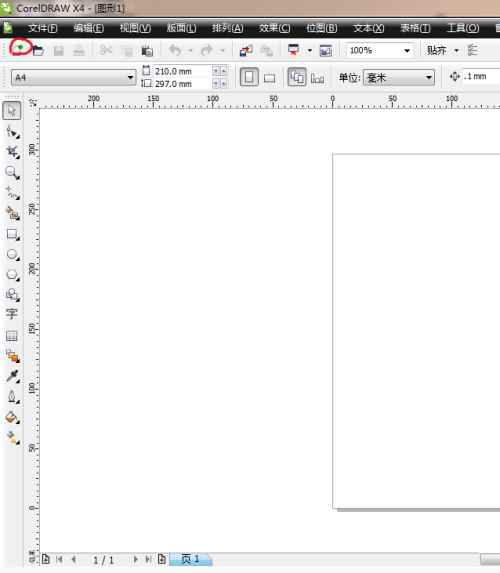Image resolution: width=500 pixels, height=573 pixels.
Task: Select the Pick tool arrow
Action: (12, 111)
